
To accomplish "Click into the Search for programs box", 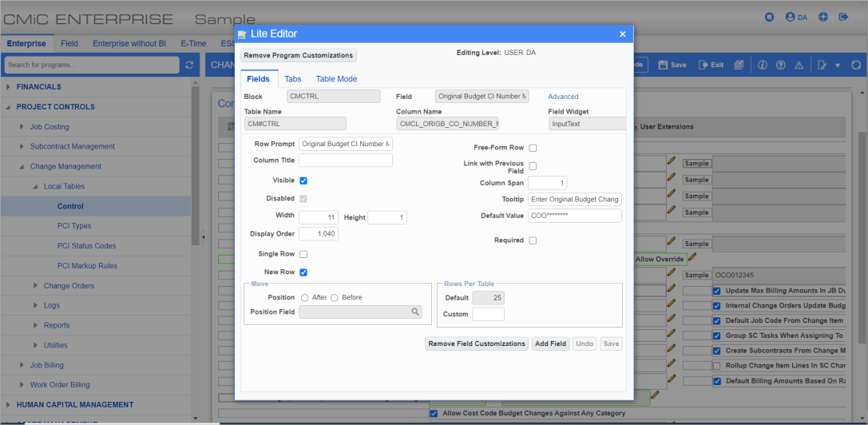I will pyautogui.click(x=92, y=65).
